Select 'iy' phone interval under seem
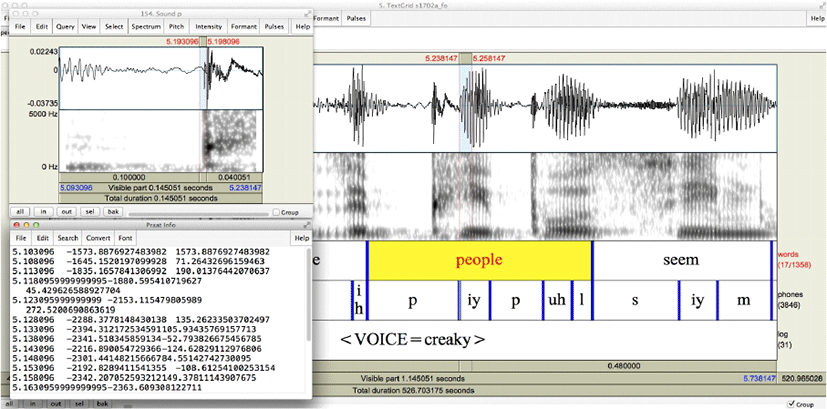Screen dimensions: 827x409 698,300
